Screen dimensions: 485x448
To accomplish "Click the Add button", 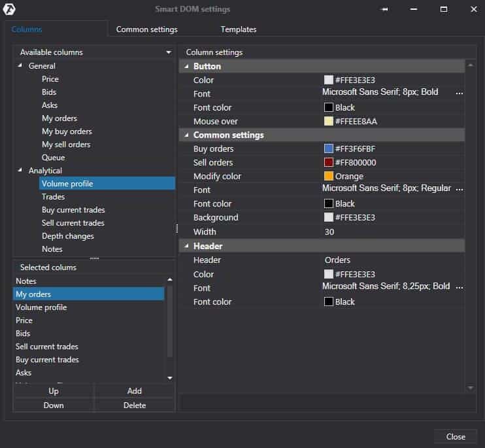I will tap(135, 391).
